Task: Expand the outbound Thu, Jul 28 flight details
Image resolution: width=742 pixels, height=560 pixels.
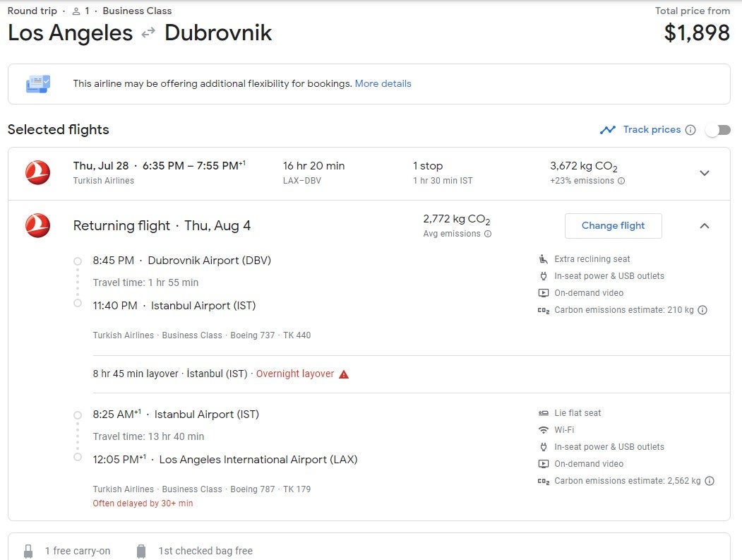Action: pos(704,173)
